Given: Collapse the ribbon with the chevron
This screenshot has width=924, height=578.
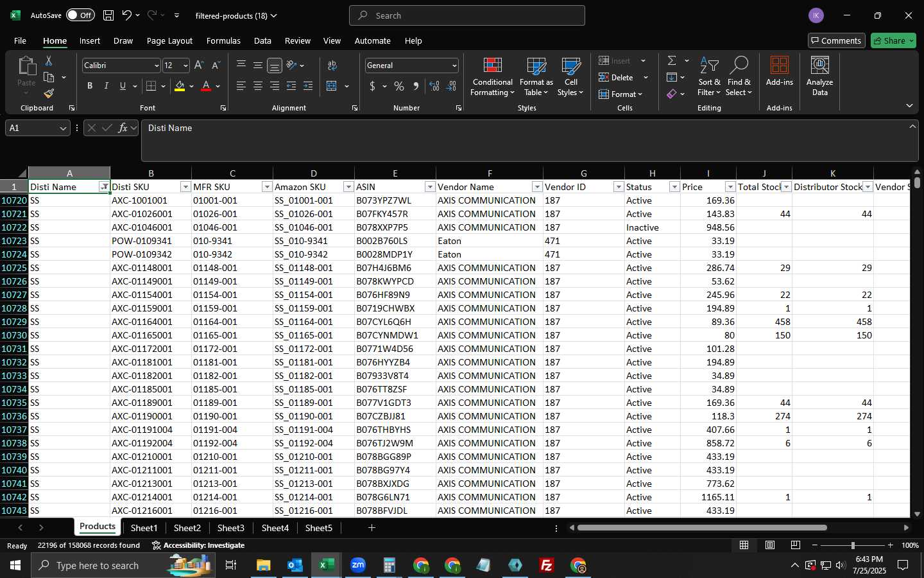Looking at the screenshot, I should tap(909, 105).
